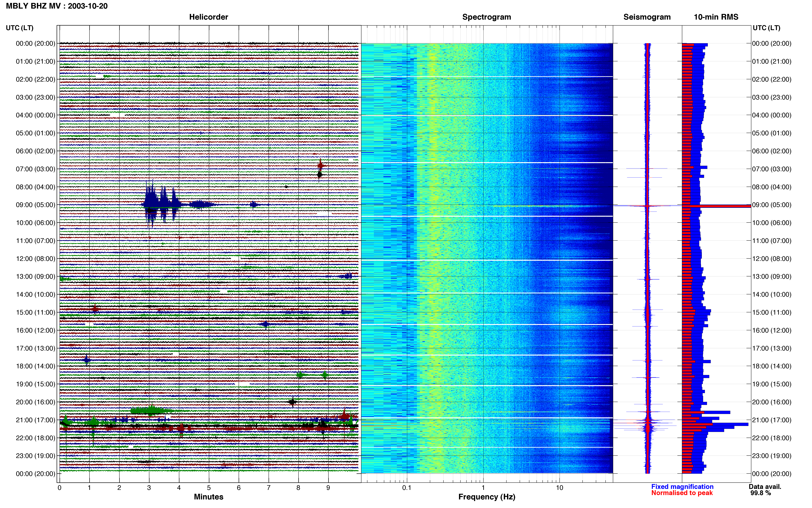
Task: Select the 'Spectrogram' panel heading
Action: pyautogui.click(x=486, y=17)
